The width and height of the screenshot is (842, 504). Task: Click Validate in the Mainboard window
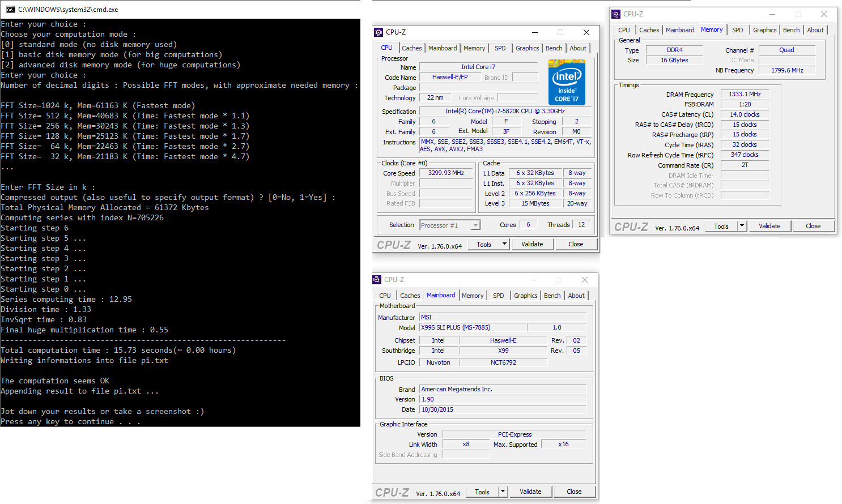pyautogui.click(x=530, y=492)
